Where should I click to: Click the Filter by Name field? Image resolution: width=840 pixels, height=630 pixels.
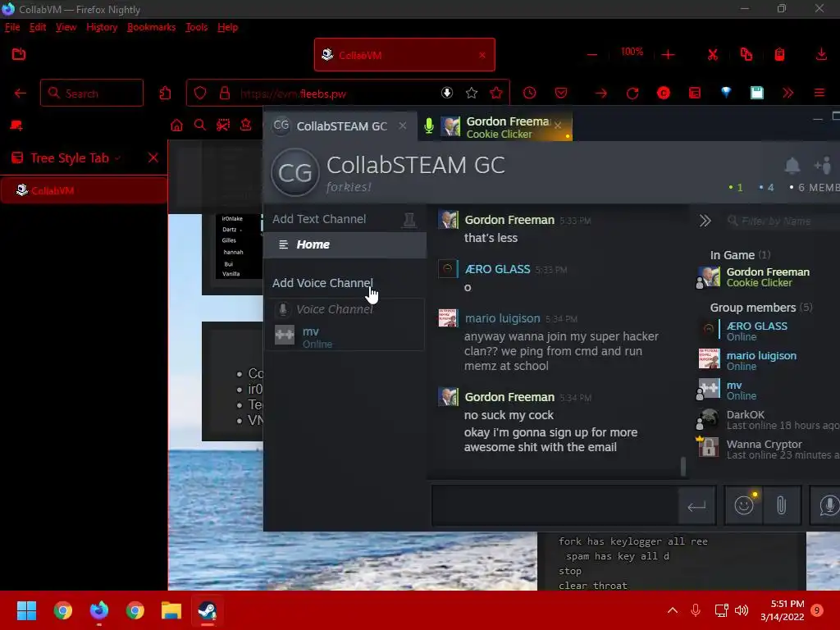click(x=782, y=221)
